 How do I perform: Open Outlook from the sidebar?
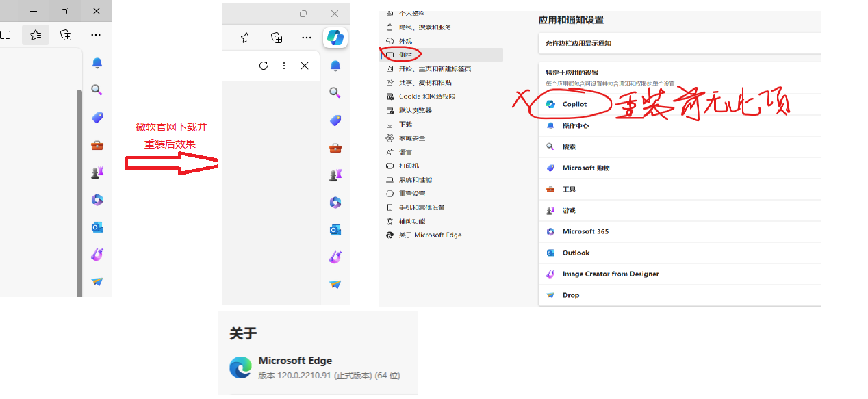(335, 229)
